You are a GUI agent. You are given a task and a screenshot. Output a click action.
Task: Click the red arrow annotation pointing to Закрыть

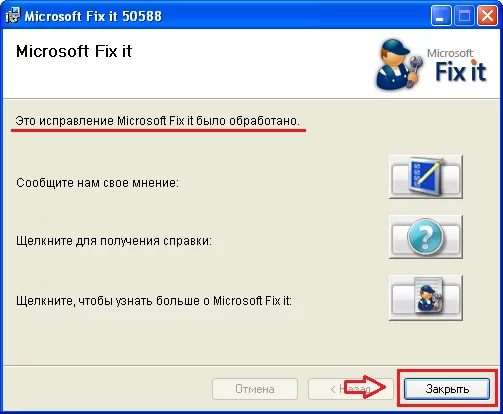click(365, 387)
